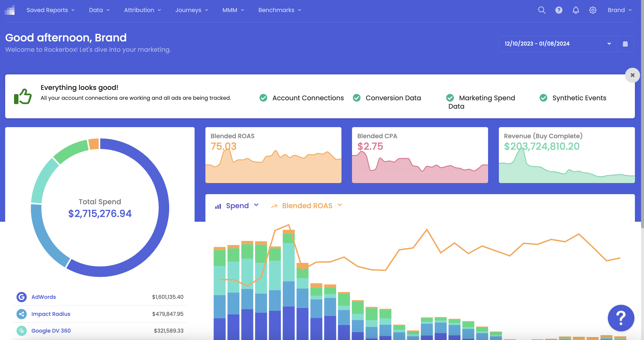This screenshot has width=644, height=340.
Task: Open the settings gear icon
Action: click(x=593, y=10)
